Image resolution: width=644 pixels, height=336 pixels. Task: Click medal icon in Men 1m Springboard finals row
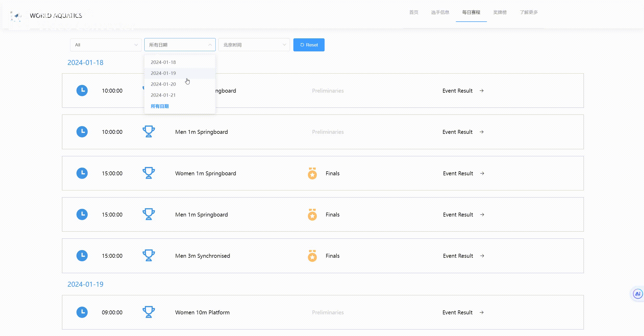click(312, 215)
